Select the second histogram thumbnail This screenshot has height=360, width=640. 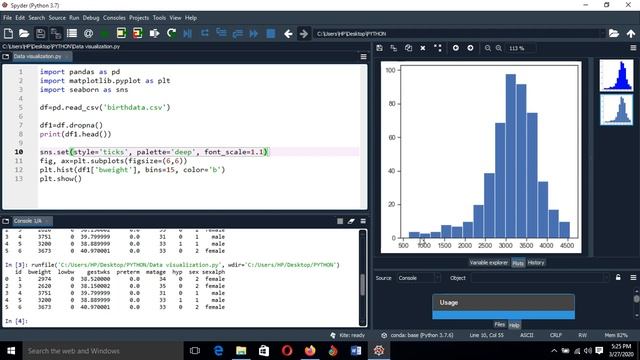616,110
